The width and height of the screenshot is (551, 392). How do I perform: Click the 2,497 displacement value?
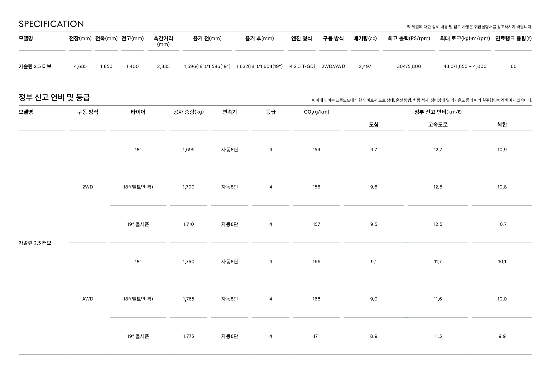click(365, 66)
